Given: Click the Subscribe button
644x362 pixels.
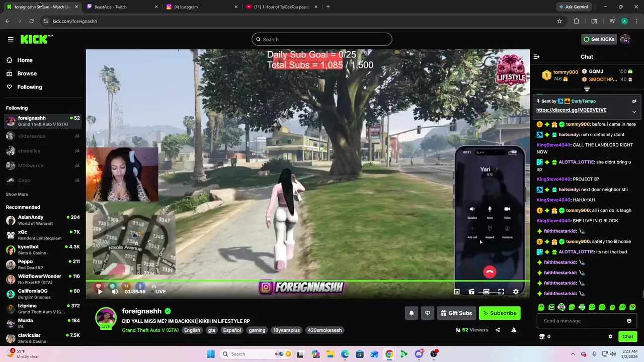Looking at the screenshot, I should coord(500,313).
